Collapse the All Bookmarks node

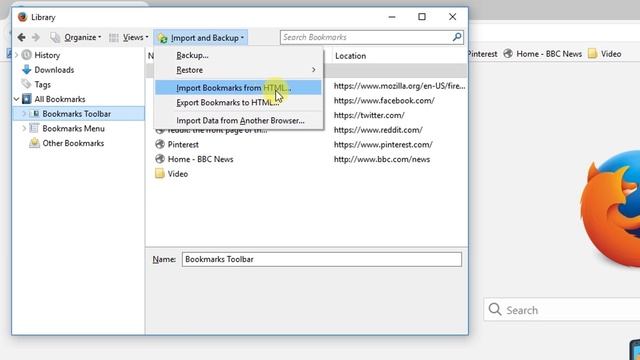17,99
